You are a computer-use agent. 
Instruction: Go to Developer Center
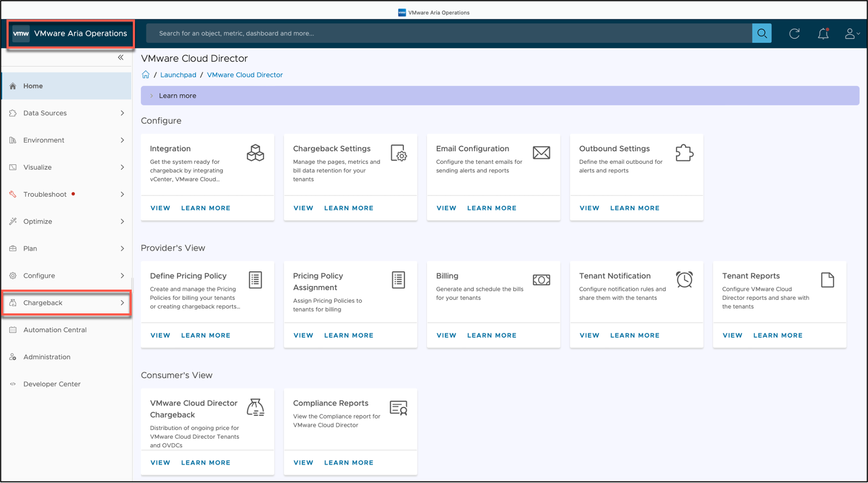52,384
